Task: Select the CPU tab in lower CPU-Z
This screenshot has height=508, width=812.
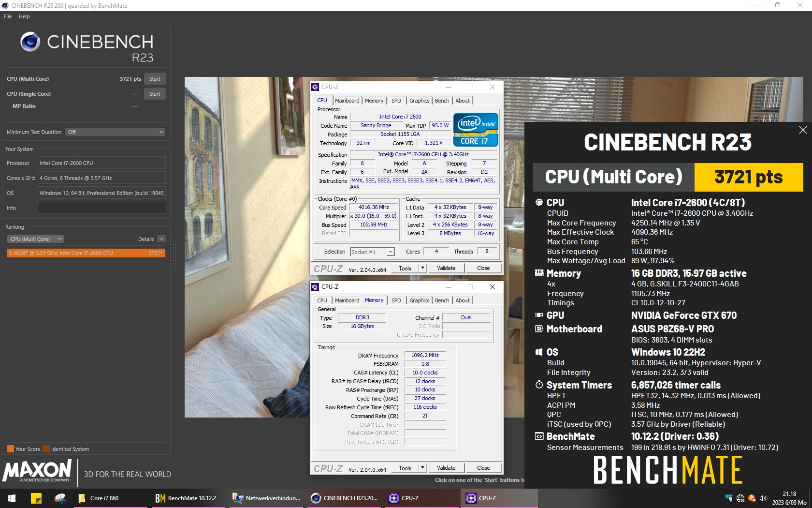Action: pos(322,300)
